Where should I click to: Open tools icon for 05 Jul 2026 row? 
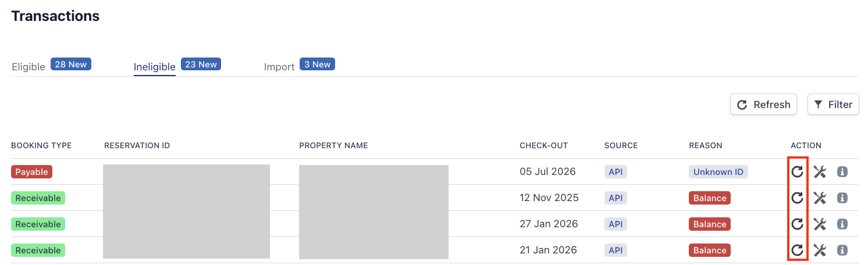[820, 171]
